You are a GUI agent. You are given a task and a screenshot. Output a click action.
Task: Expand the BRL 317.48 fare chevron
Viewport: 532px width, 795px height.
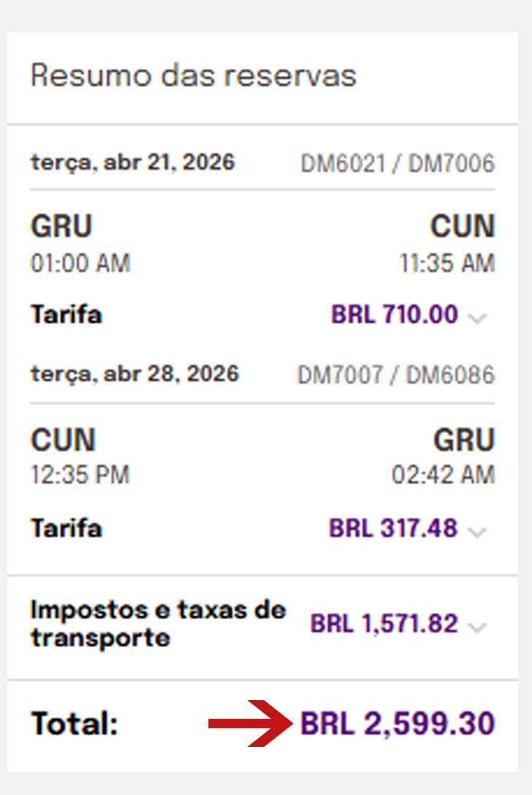pyautogui.click(x=477, y=532)
